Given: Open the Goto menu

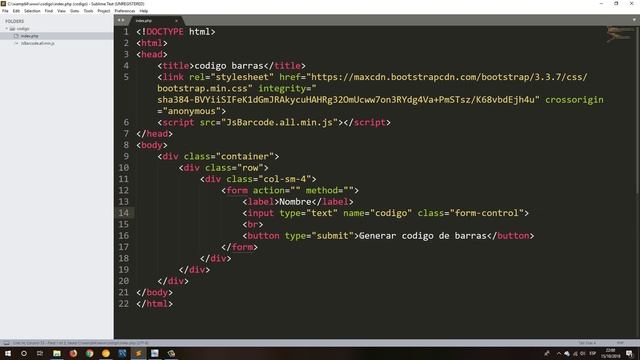Looking at the screenshot, I should [74, 11].
